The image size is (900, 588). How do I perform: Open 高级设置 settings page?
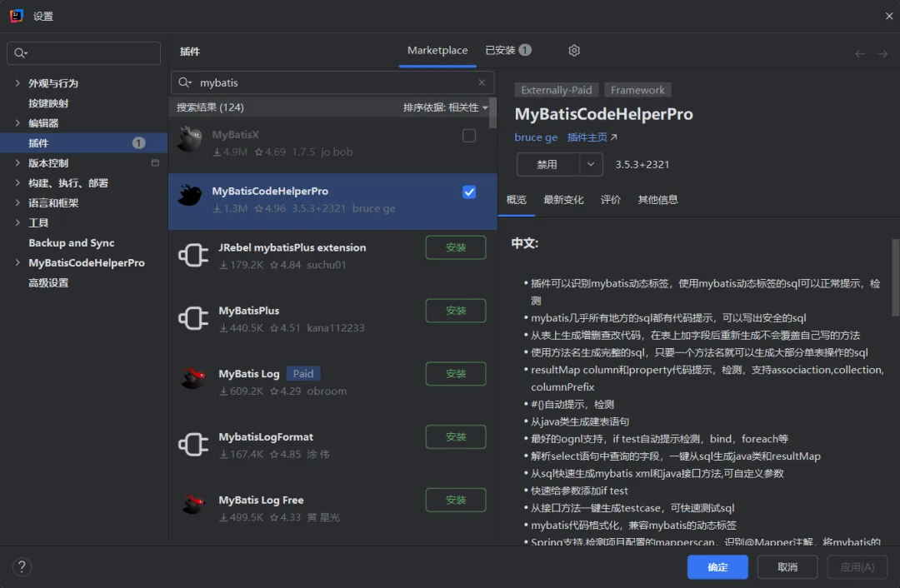48,283
